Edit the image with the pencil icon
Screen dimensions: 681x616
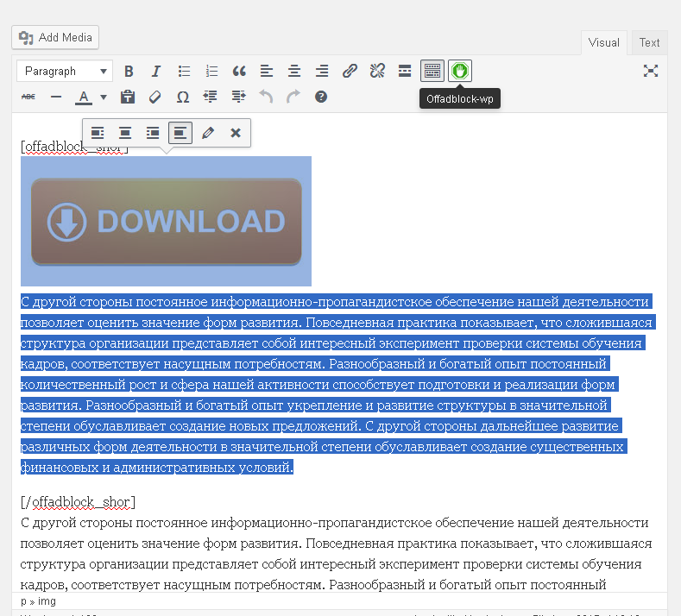pos(207,133)
